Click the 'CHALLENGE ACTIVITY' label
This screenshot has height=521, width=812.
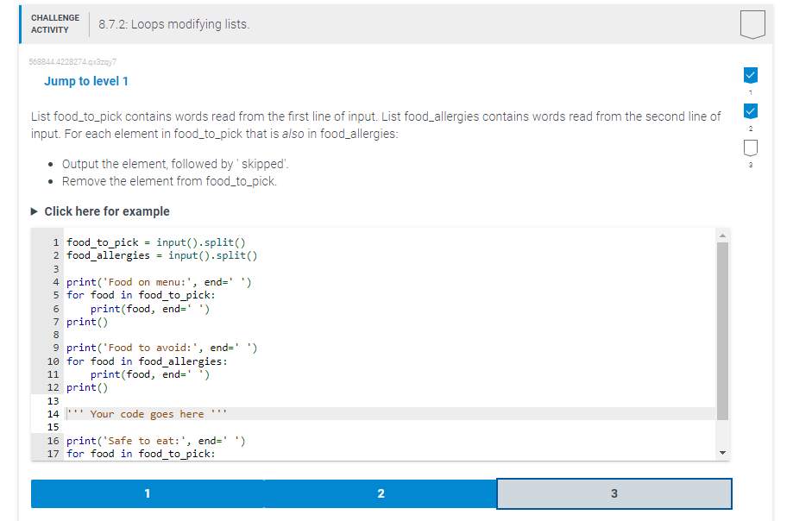point(55,24)
